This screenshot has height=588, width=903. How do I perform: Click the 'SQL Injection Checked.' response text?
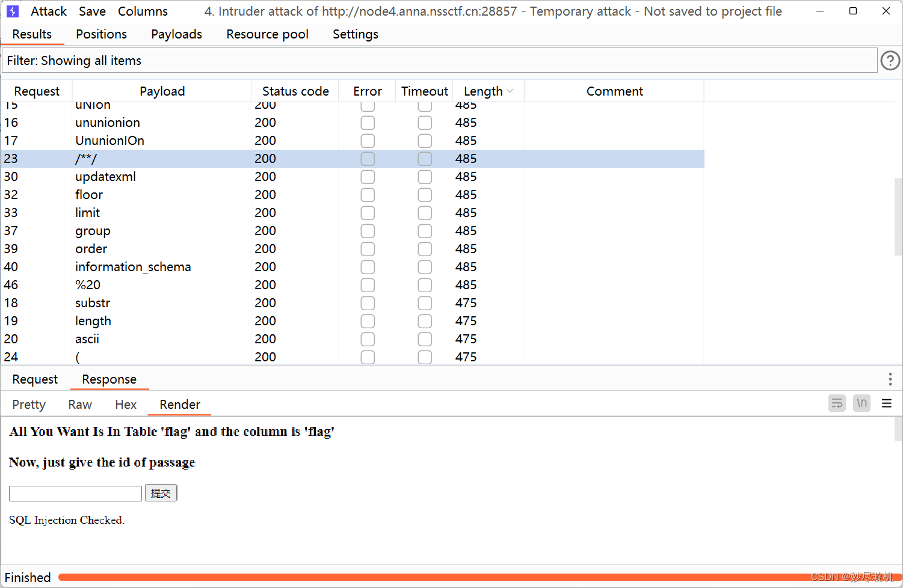(67, 520)
